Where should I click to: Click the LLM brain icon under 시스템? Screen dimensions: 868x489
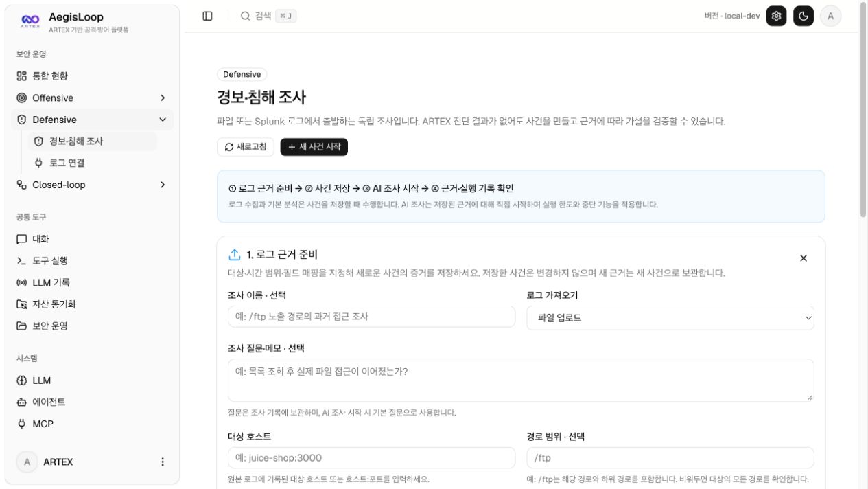click(21, 380)
